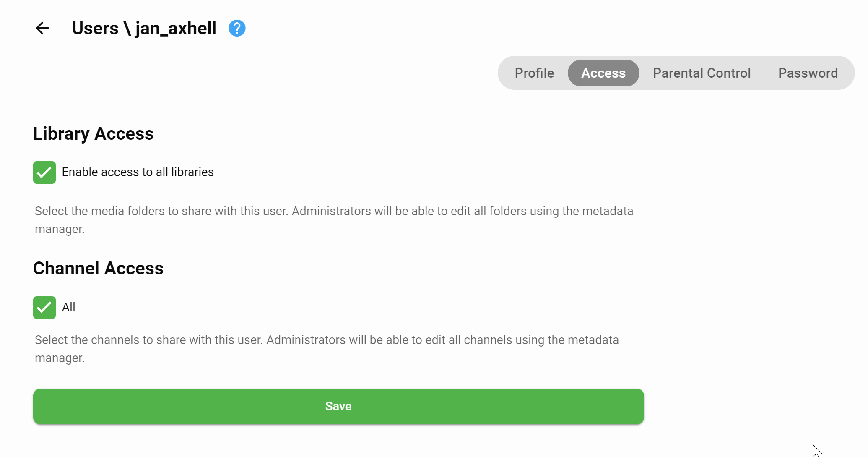Click the media folders description text
868x457 pixels.
pos(333,211)
